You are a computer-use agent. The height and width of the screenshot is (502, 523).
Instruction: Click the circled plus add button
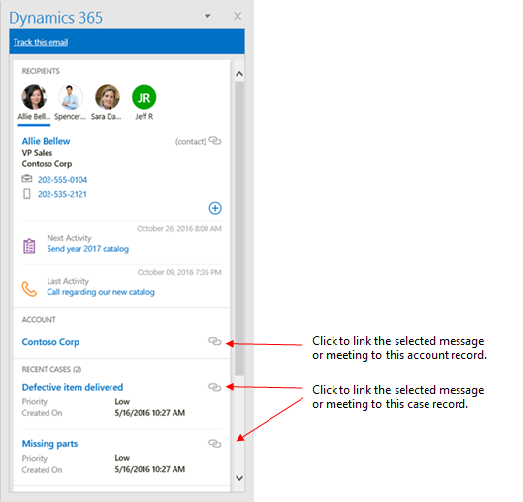(215, 208)
